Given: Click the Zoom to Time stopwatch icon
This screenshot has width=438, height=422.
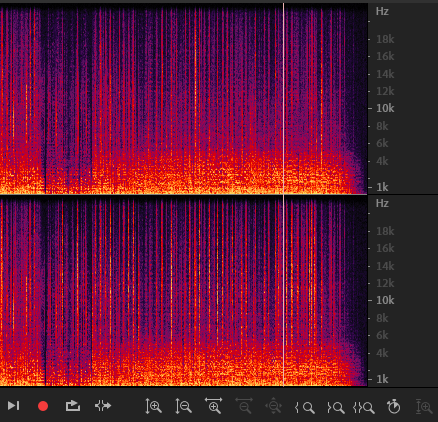Looking at the screenshot, I should [x=394, y=406].
